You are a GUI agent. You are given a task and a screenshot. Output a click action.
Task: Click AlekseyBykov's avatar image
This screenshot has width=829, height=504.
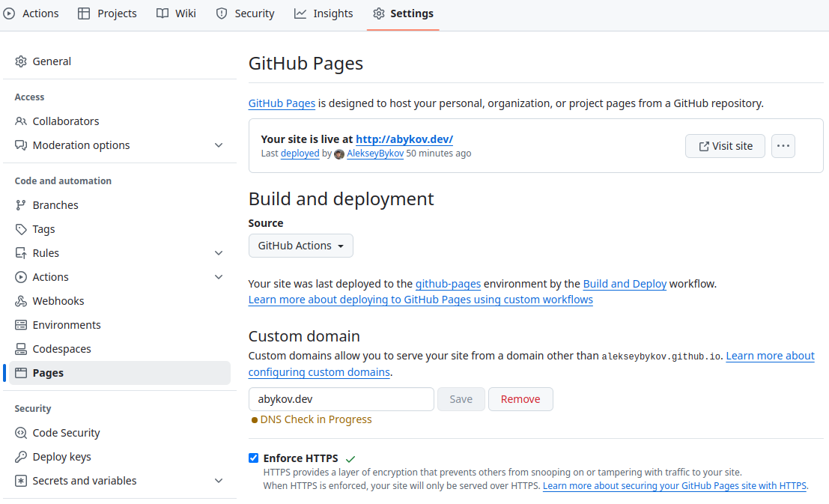pos(339,154)
